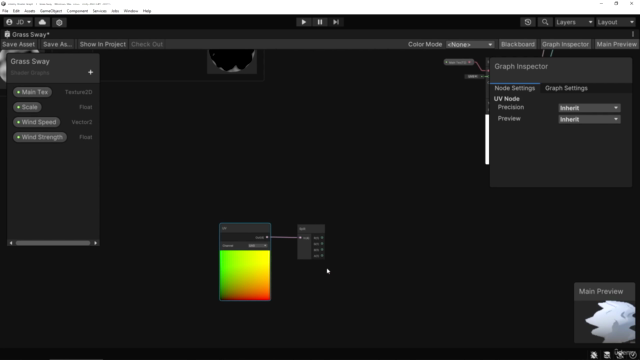Open the shader graph window options menu
Viewport: 640px width, 360px height.
tap(633, 34)
